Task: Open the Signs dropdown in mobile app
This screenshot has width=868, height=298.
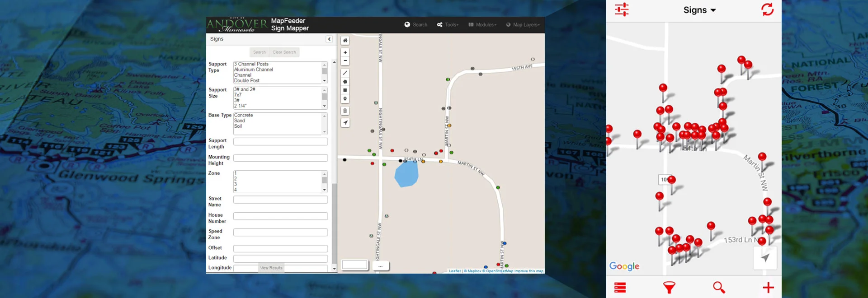Action: 699,10
